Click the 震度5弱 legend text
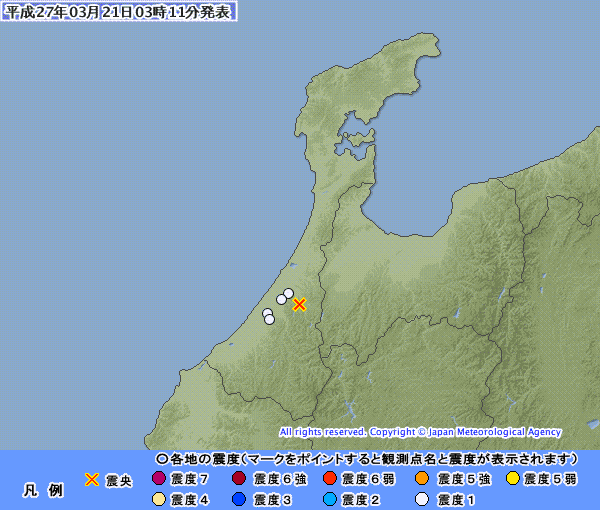This screenshot has width=600, height=510. tap(550, 479)
